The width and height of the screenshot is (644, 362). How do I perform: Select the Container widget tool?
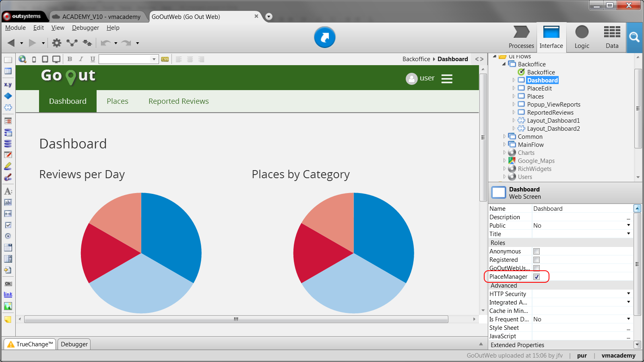coord(8,60)
